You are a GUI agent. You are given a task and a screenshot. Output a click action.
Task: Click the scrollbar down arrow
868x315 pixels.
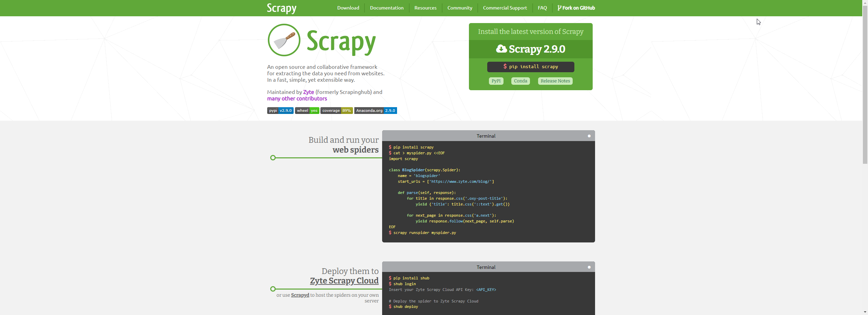(x=865, y=312)
